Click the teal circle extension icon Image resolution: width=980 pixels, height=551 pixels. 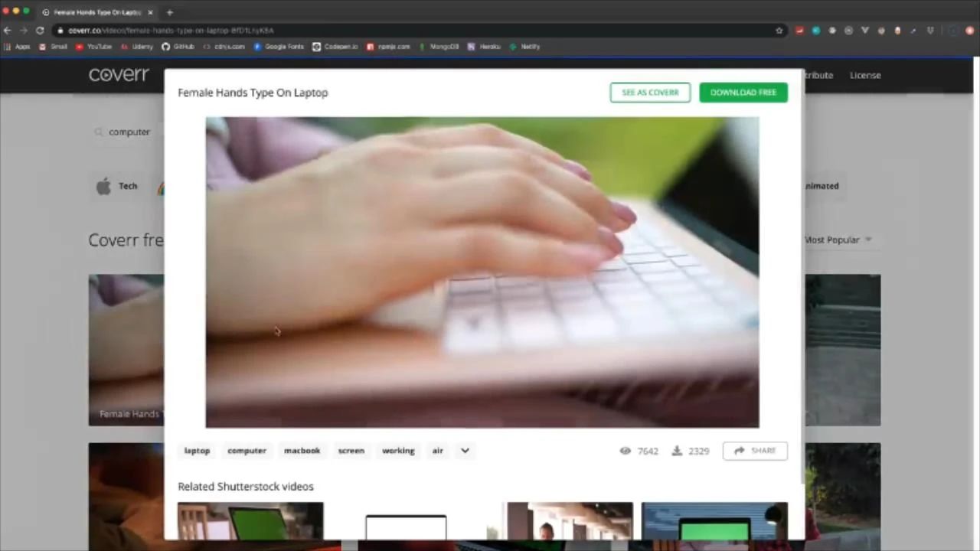pyautogui.click(x=816, y=31)
